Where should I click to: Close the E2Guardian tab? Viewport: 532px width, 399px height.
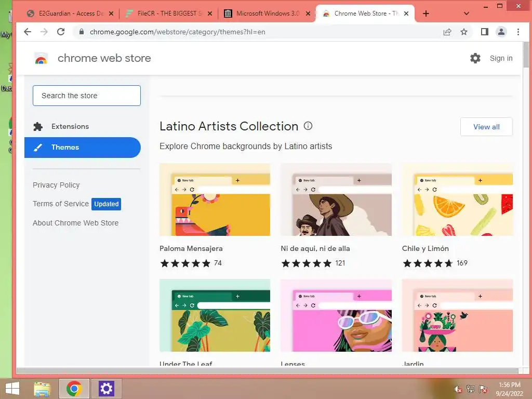tap(111, 14)
